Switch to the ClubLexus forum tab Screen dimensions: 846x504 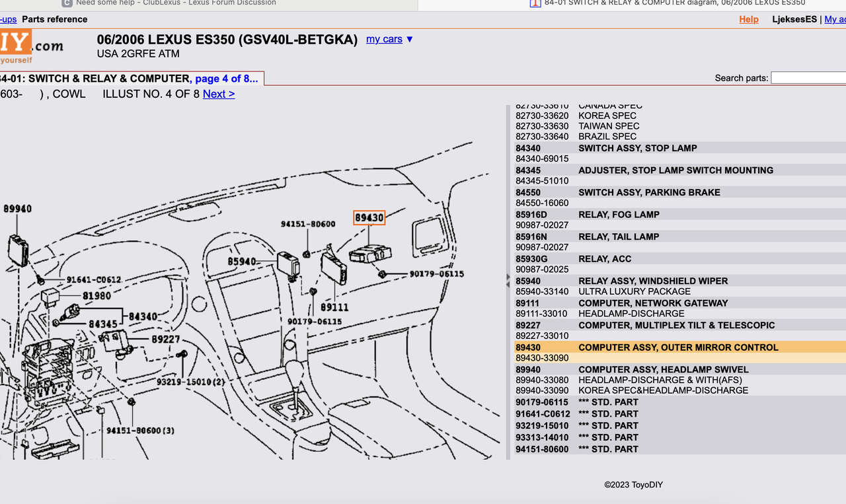coord(175,3)
